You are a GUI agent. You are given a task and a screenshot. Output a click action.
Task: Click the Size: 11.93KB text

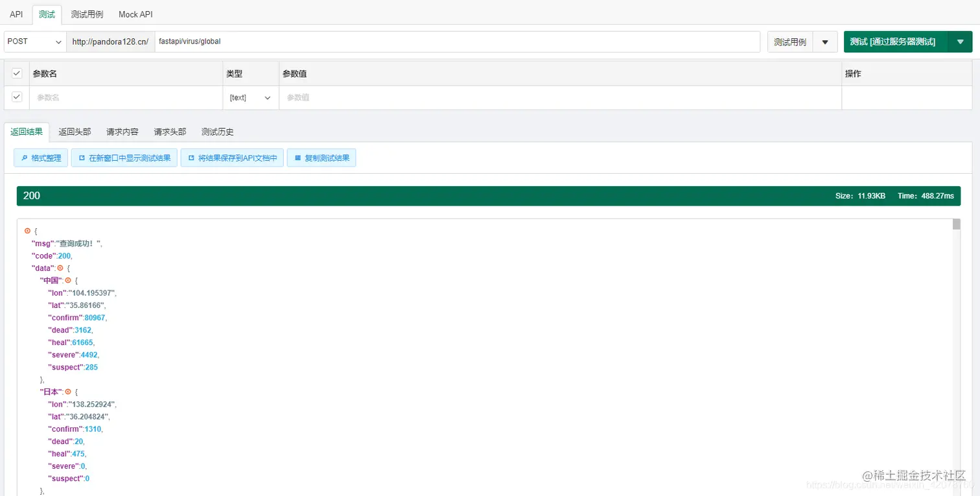(860, 196)
